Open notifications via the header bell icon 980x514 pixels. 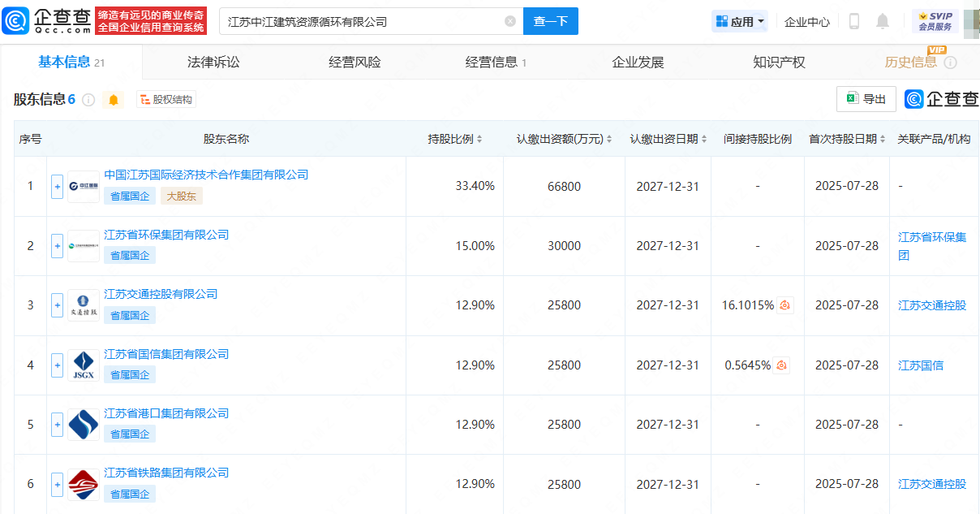pyautogui.click(x=883, y=22)
